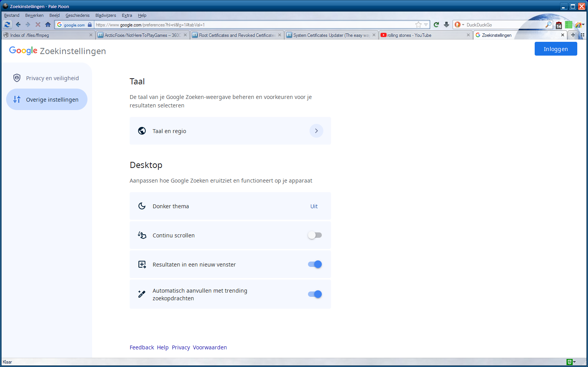Image resolution: width=588 pixels, height=367 pixels.
Task: Click the DuckDuckGo search engine icon
Action: [x=457, y=25]
